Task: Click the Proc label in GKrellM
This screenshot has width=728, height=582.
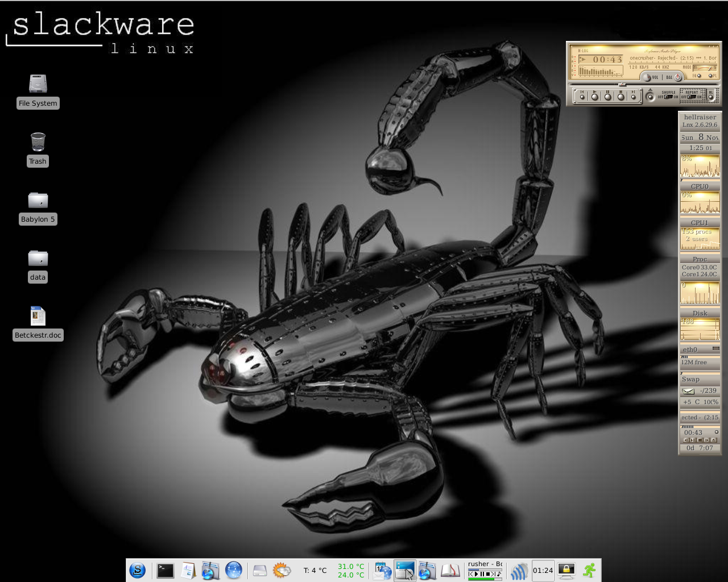Action: click(x=700, y=259)
